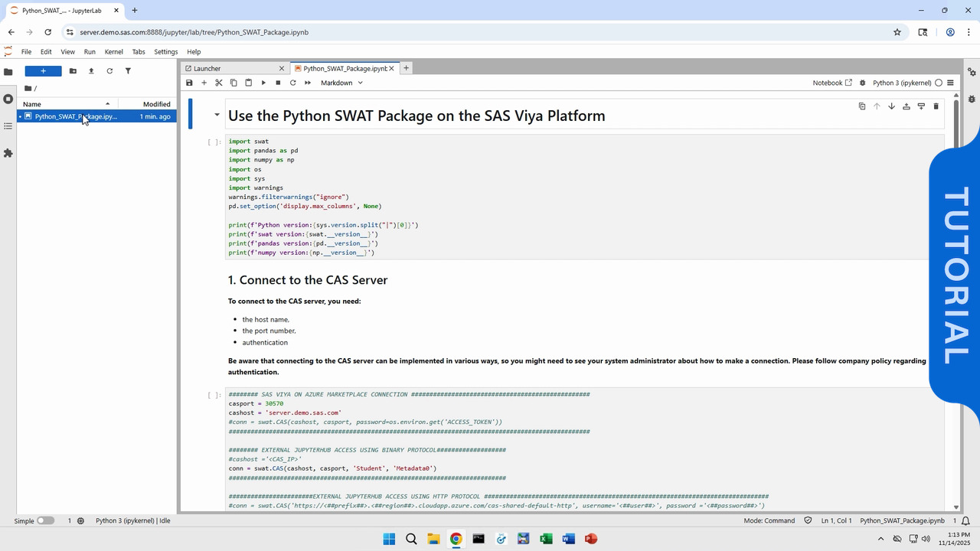Viewport: 980px width, 551px height.
Task: Toggle the file browser filter icon
Action: coord(128,71)
